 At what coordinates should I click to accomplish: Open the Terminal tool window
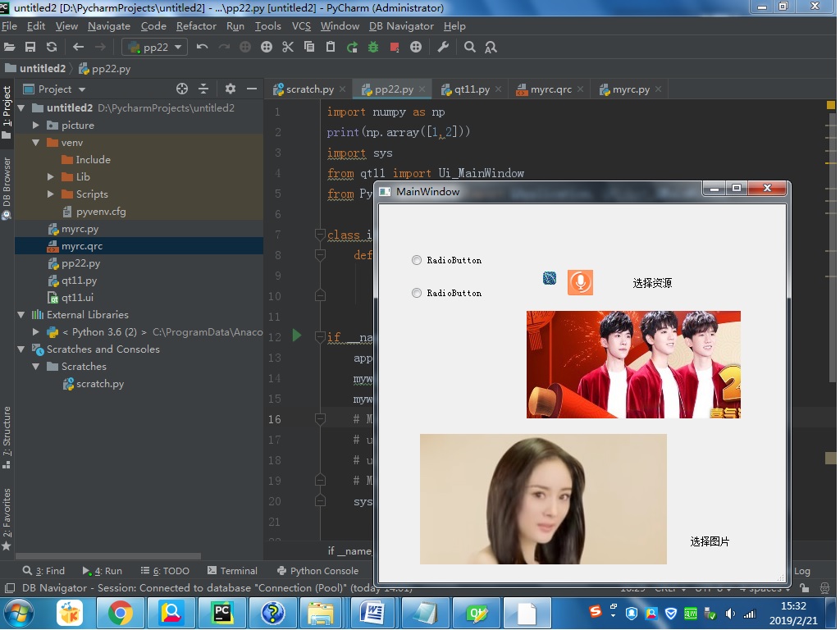point(232,571)
